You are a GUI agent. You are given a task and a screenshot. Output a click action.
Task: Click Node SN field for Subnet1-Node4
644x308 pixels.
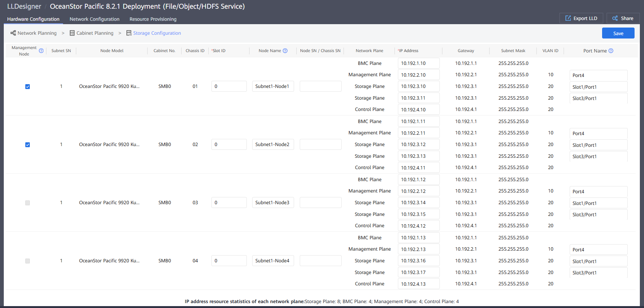click(x=320, y=261)
